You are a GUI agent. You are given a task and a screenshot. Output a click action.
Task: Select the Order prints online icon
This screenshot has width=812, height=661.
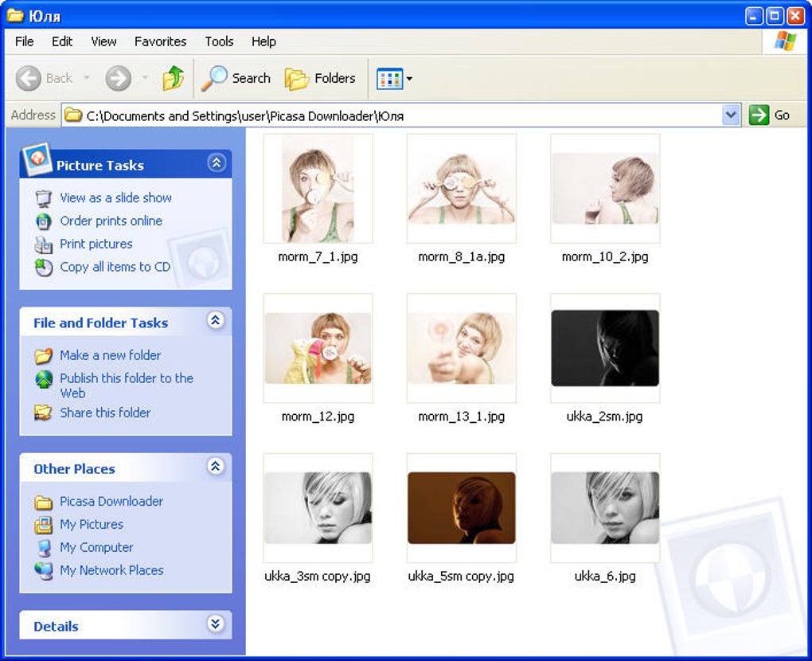(45, 221)
